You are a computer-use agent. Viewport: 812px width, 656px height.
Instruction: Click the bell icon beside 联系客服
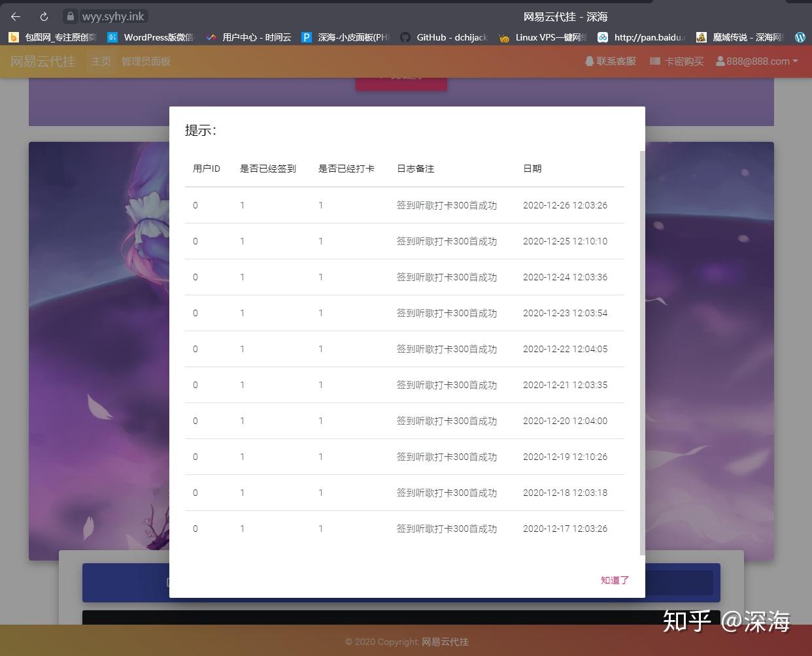[x=590, y=61]
